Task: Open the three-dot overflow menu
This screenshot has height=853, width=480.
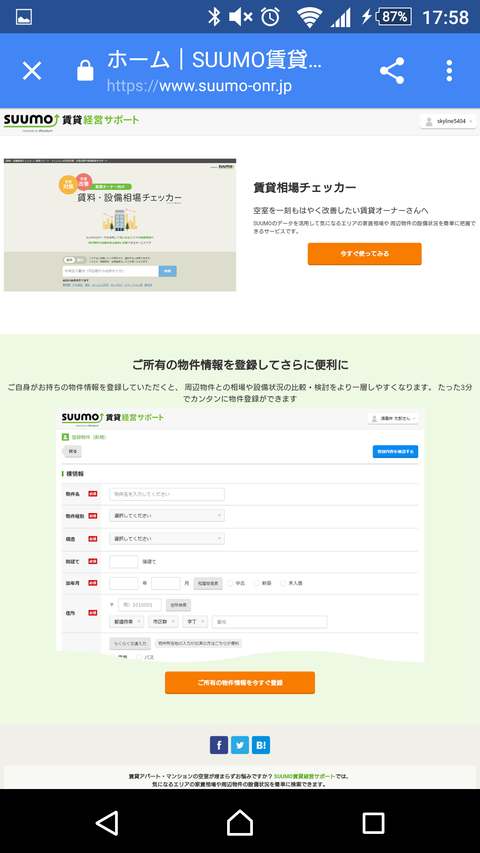Action: (449, 71)
